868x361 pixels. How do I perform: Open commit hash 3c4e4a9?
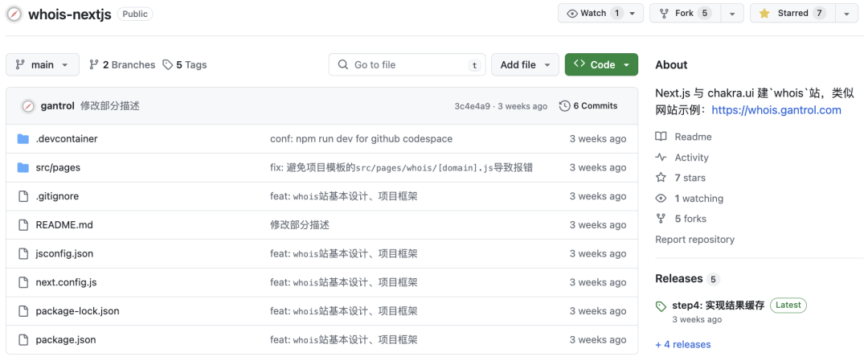pyautogui.click(x=473, y=106)
